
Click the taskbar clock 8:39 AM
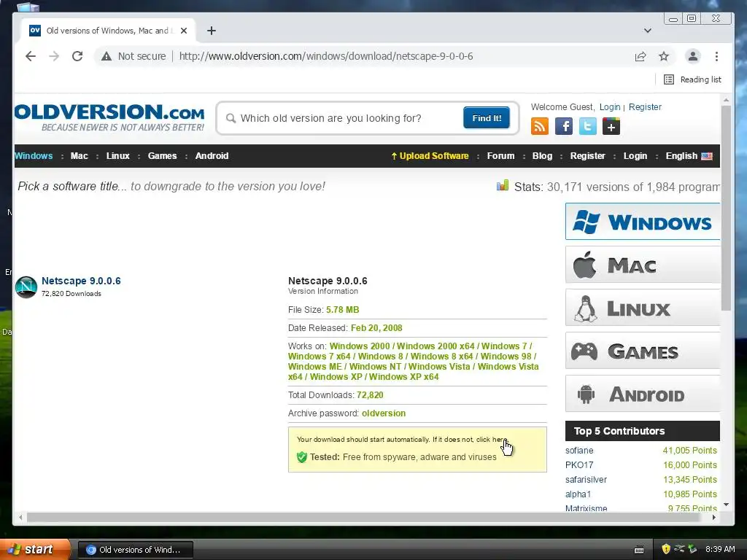coord(720,550)
